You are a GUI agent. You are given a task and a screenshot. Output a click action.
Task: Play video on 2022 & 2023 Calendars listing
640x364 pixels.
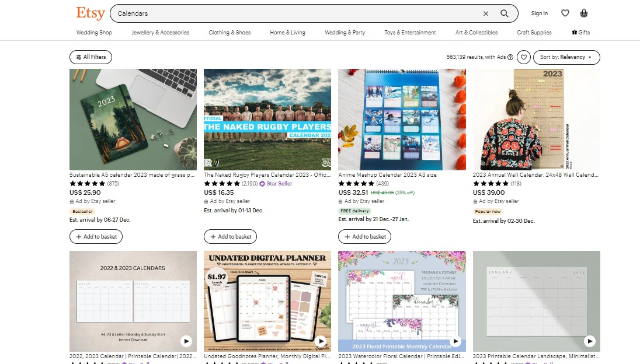(186, 341)
